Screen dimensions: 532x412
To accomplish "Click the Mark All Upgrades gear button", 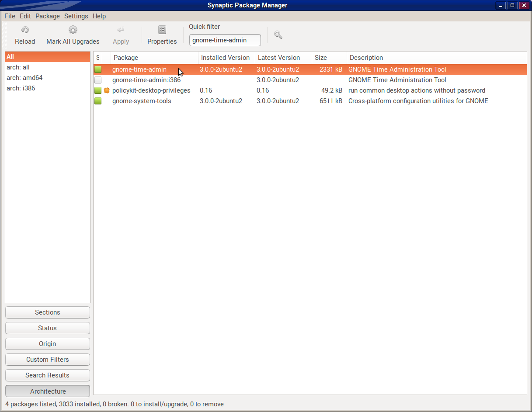I will pos(73,35).
